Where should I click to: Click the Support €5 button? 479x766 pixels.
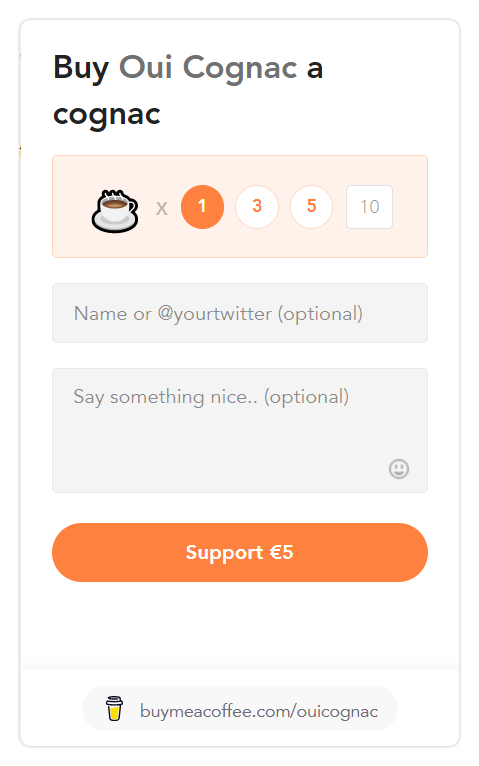click(240, 552)
